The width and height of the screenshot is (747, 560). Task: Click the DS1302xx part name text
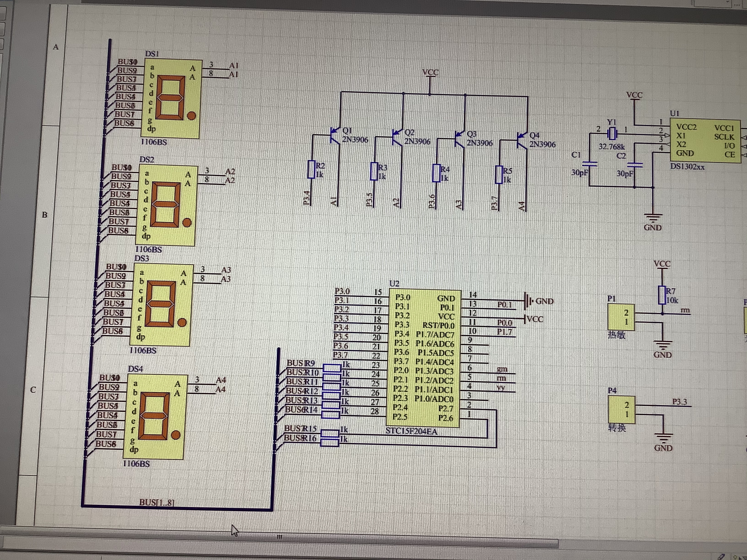click(687, 167)
